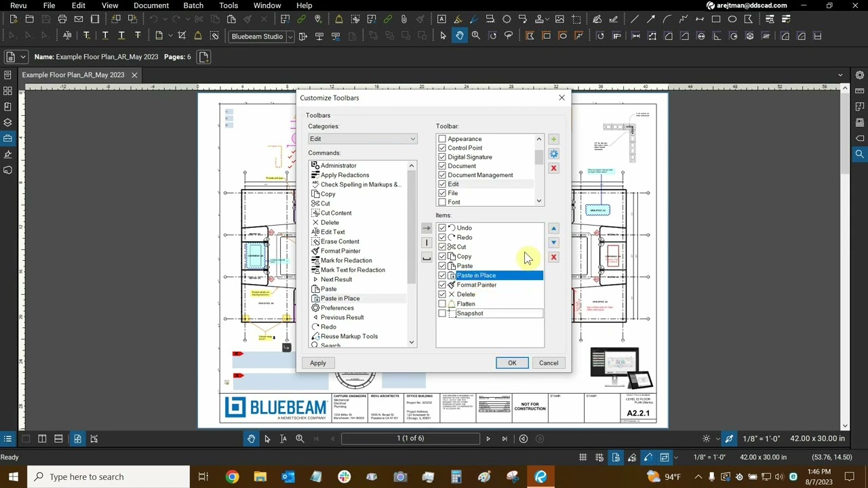868x488 pixels.
Task: Open the document tabs list chevron
Action: tap(841, 75)
